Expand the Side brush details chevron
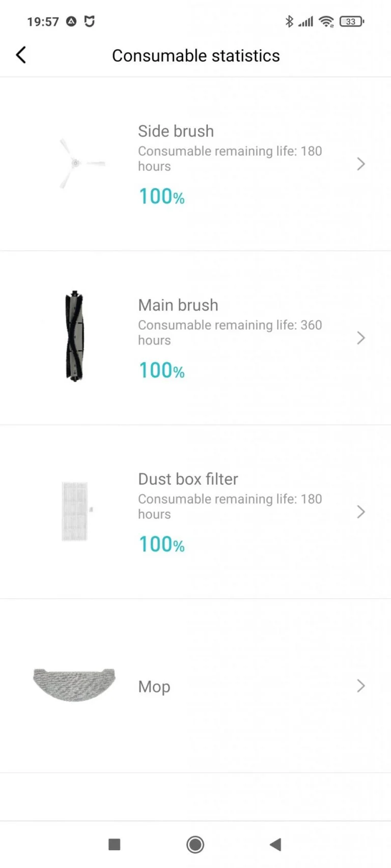391x868 pixels. pos(361,164)
